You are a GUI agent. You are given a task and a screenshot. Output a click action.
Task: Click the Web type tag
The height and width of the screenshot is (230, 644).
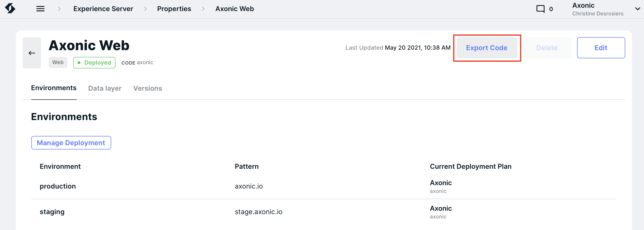[58, 62]
